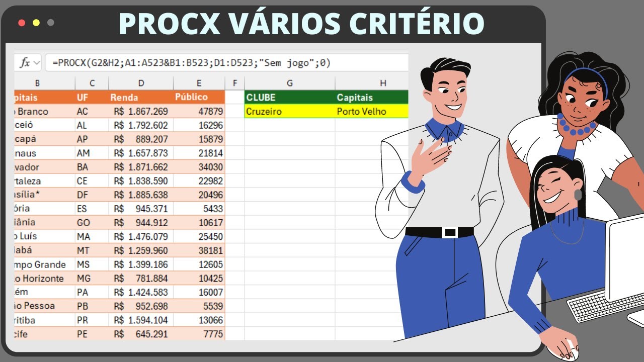The width and height of the screenshot is (644, 362).
Task: Select the 21814 Público cell
Action: pyautogui.click(x=199, y=153)
